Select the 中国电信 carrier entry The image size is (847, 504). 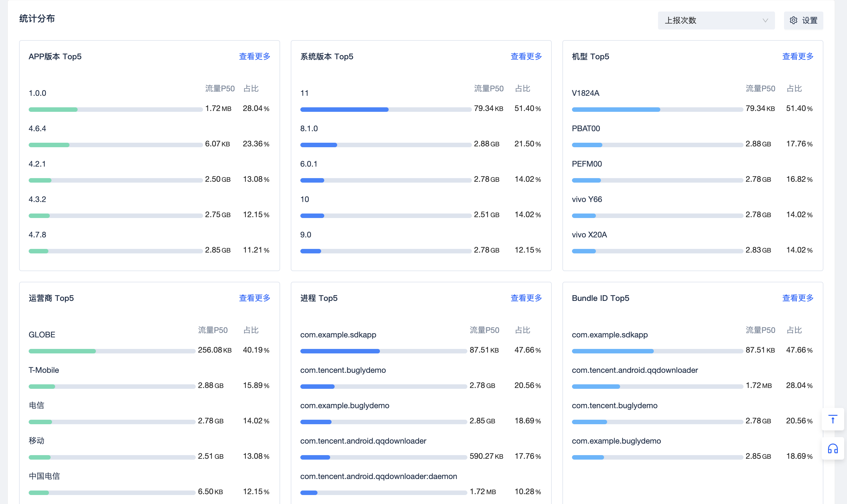pos(44,476)
